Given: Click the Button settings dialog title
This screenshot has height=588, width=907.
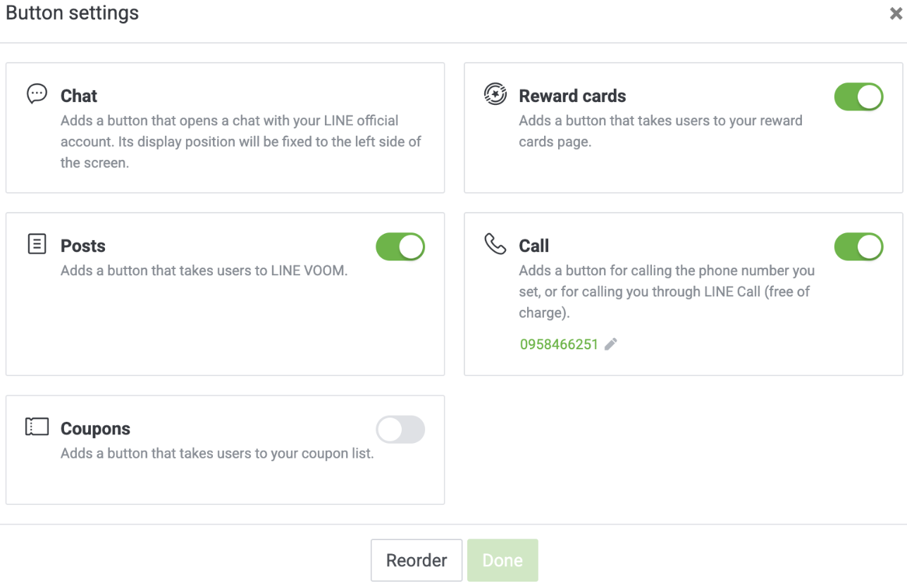Looking at the screenshot, I should click(x=72, y=13).
